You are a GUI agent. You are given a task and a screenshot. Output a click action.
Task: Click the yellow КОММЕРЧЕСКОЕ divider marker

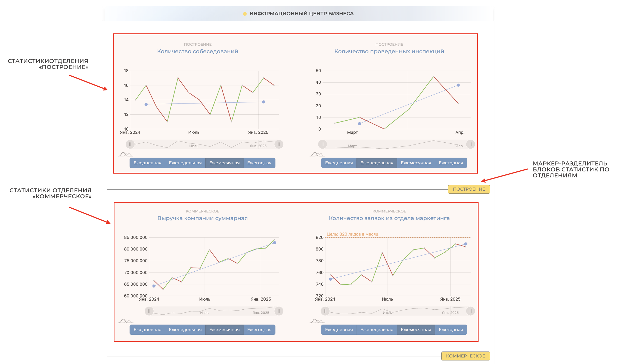coord(465,356)
